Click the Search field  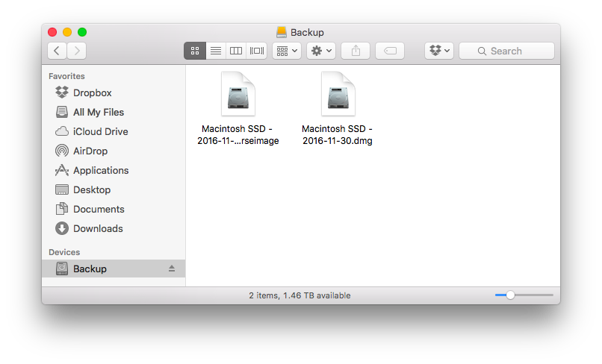(506, 51)
